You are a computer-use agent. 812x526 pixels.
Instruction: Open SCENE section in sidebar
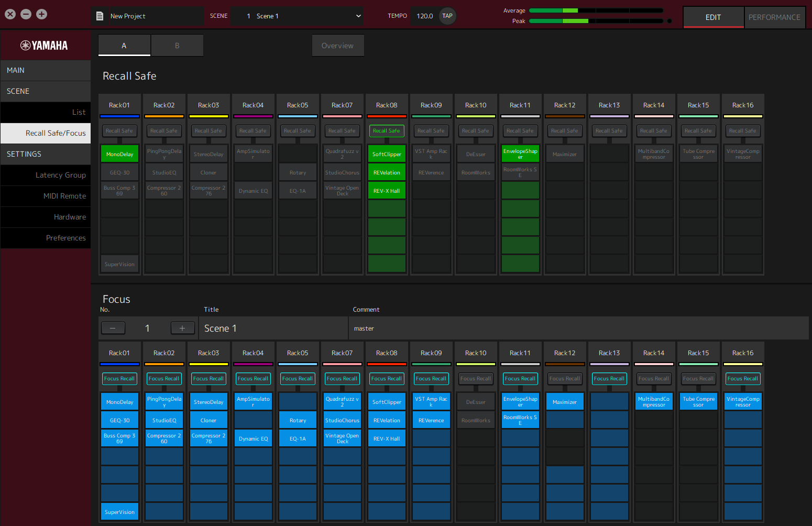pyautogui.click(x=46, y=91)
